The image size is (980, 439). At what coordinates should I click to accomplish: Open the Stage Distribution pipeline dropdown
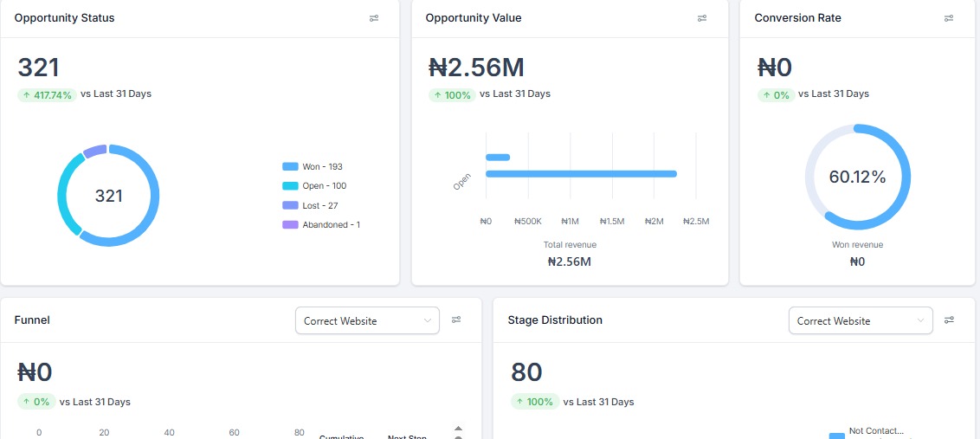(x=861, y=320)
